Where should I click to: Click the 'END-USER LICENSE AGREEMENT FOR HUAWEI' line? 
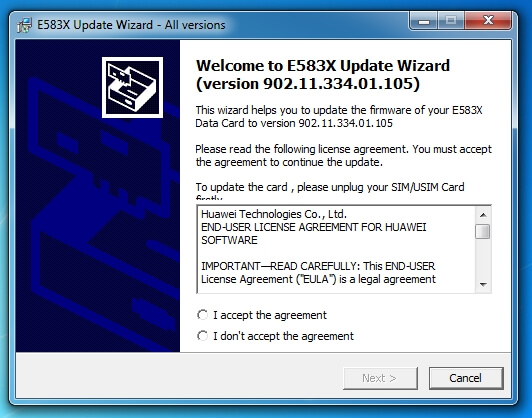tap(314, 227)
